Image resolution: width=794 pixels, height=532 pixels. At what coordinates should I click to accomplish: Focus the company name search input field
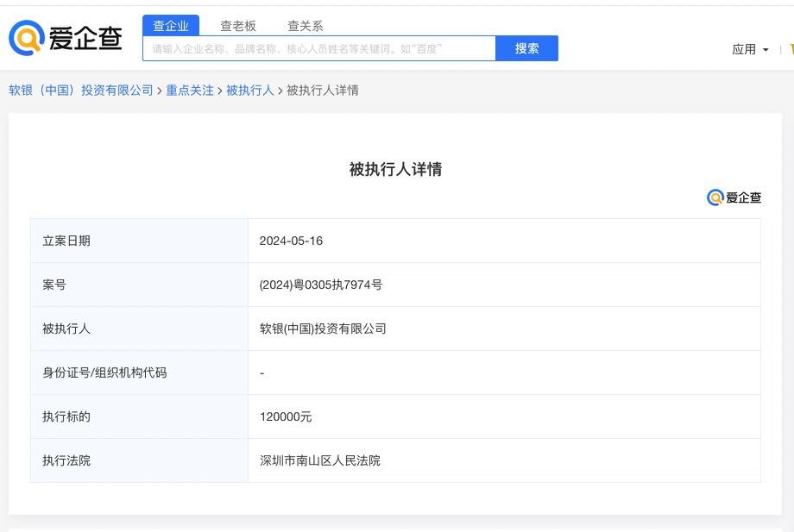coord(319,49)
